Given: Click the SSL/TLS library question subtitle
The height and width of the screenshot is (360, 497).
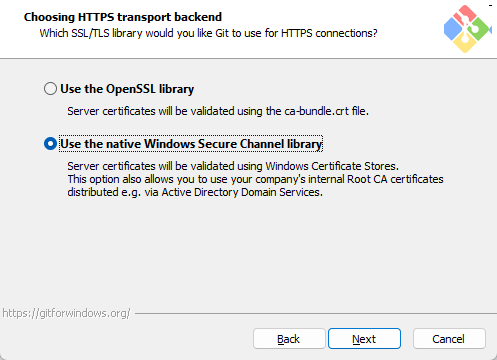Looking at the screenshot, I should click(208, 33).
